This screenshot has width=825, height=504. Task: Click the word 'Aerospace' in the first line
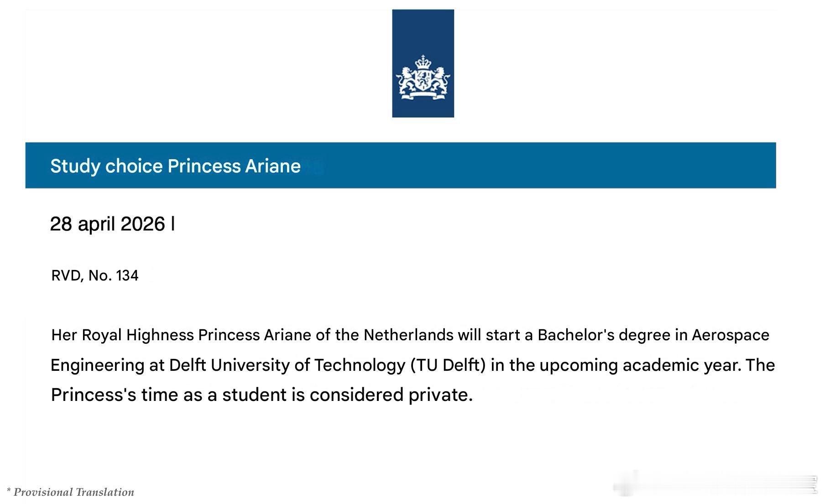731,335
